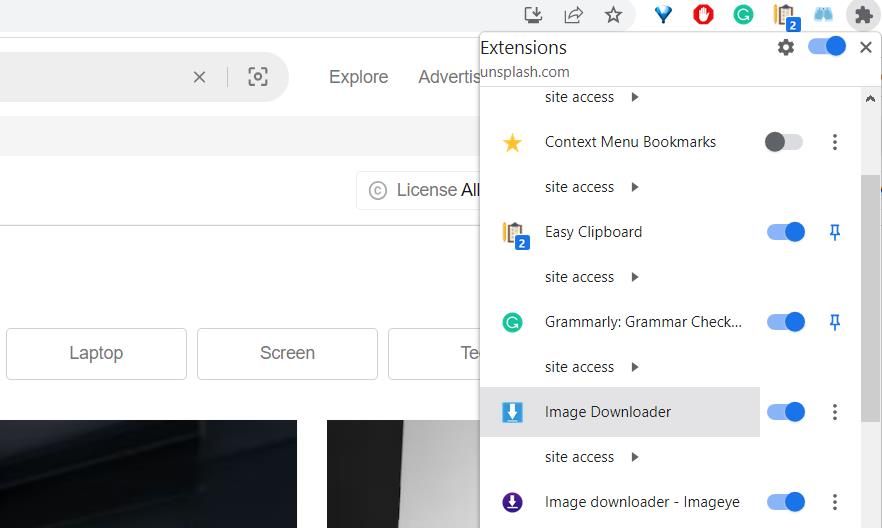Click the install app download icon

click(x=533, y=15)
